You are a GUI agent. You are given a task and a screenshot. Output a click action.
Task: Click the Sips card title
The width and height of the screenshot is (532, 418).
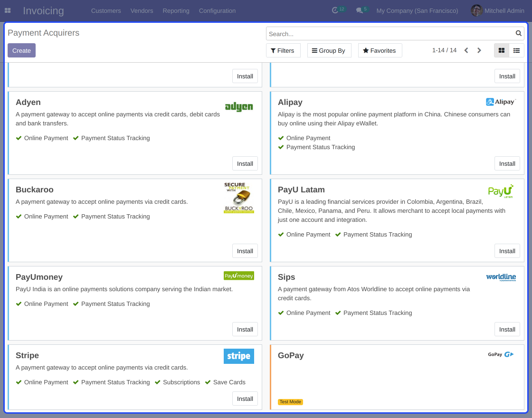[286, 277]
